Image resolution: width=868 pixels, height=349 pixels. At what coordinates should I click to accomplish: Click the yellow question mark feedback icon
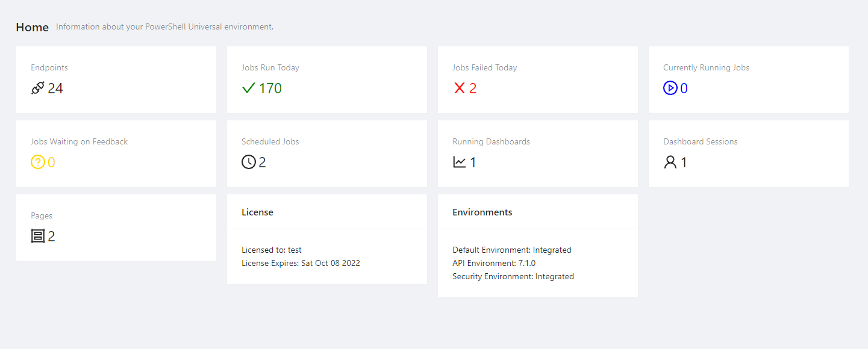pos(38,162)
